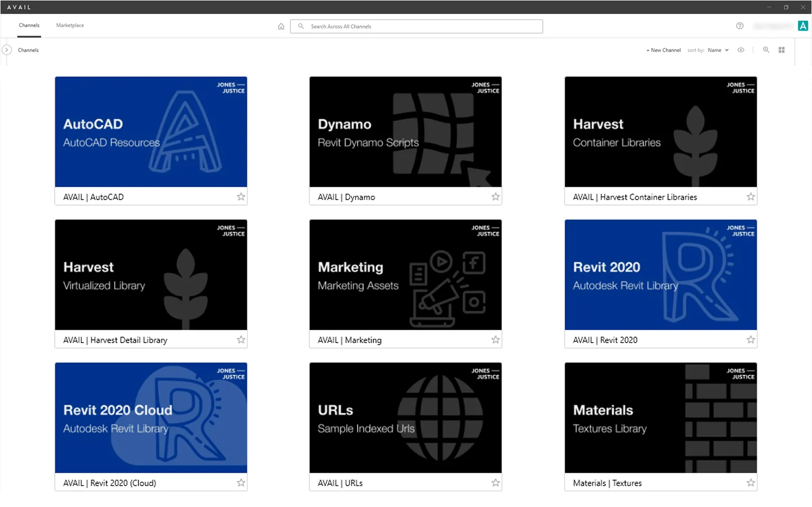Click the AVAIL account logo icon

[803, 26]
